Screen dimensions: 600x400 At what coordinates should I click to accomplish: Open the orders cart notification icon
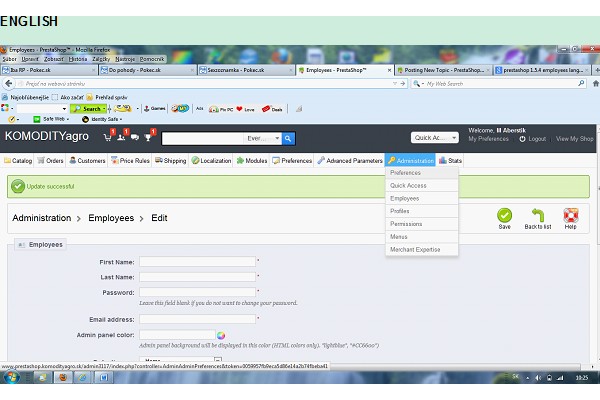click(108, 137)
